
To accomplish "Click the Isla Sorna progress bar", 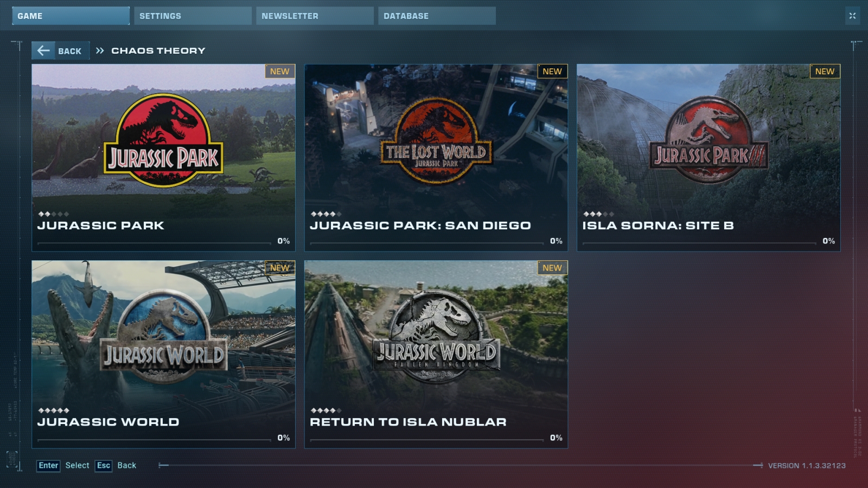I will point(699,243).
